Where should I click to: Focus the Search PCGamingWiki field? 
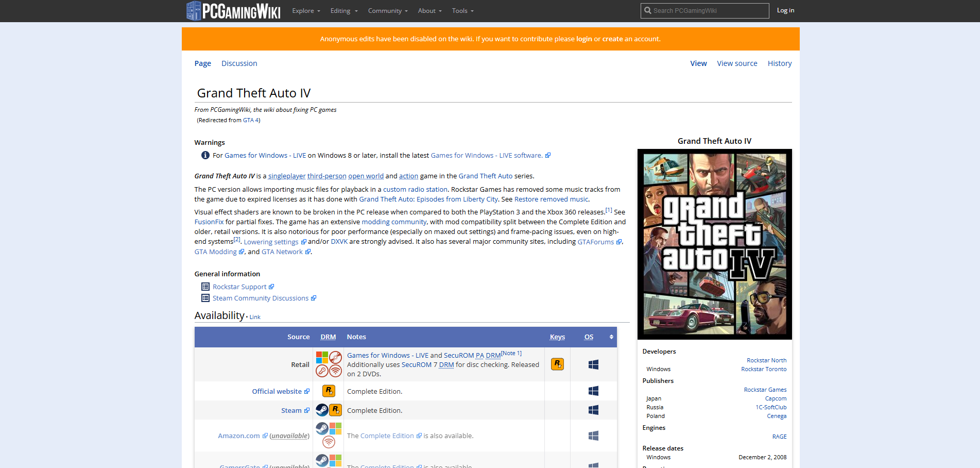tap(705, 11)
